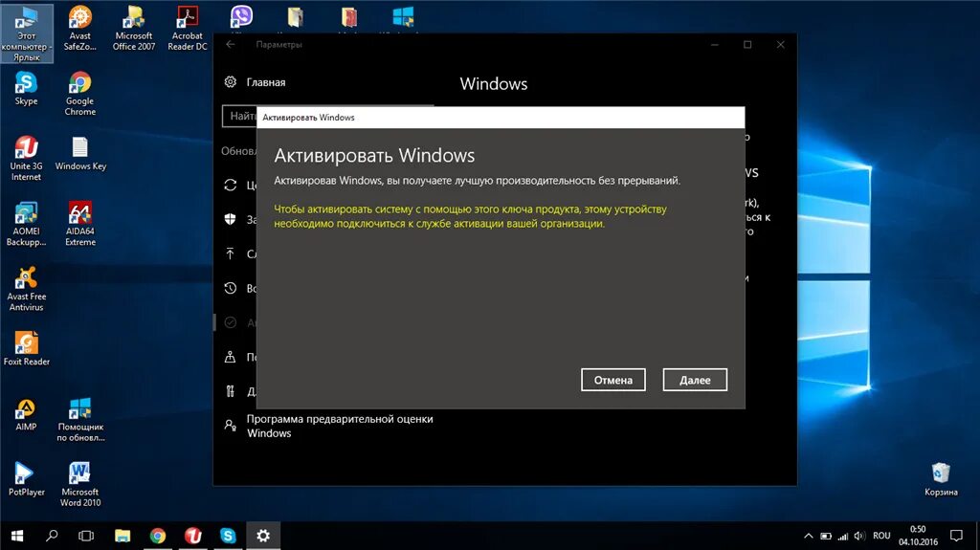This screenshot has height=550, width=980.
Task: Click the Отмена button in activation dialog
Action: [x=612, y=380]
